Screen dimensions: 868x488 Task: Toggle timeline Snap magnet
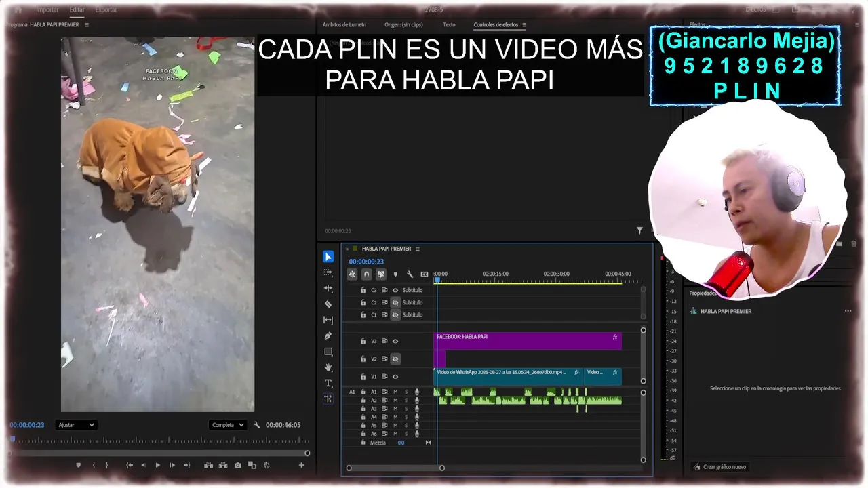pyautogui.click(x=366, y=274)
